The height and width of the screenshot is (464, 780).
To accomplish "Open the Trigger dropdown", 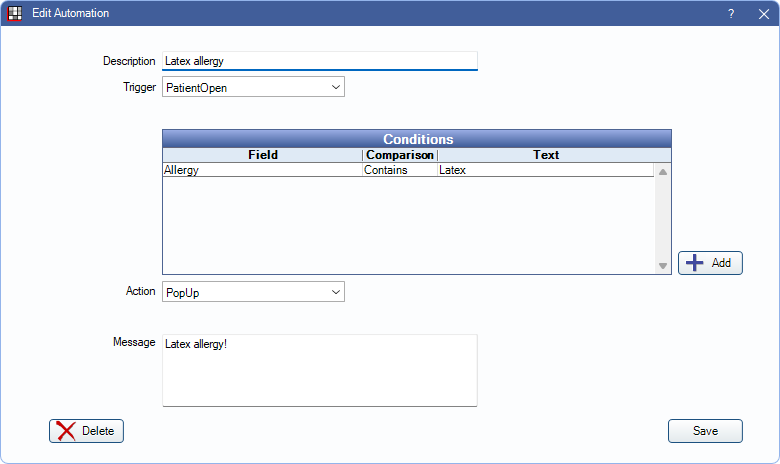I will [335, 87].
